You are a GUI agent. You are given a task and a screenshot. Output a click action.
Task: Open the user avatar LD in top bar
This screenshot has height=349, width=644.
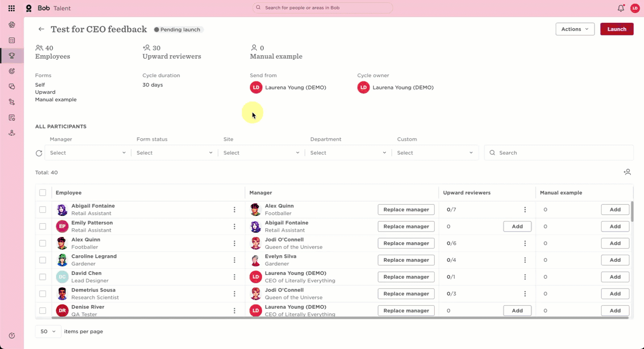pos(635,8)
